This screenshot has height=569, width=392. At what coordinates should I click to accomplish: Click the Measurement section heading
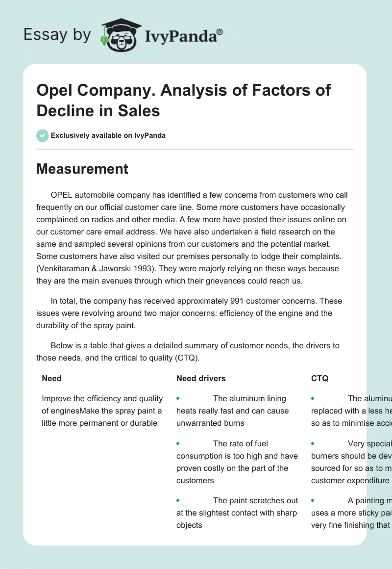pos(82,169)
